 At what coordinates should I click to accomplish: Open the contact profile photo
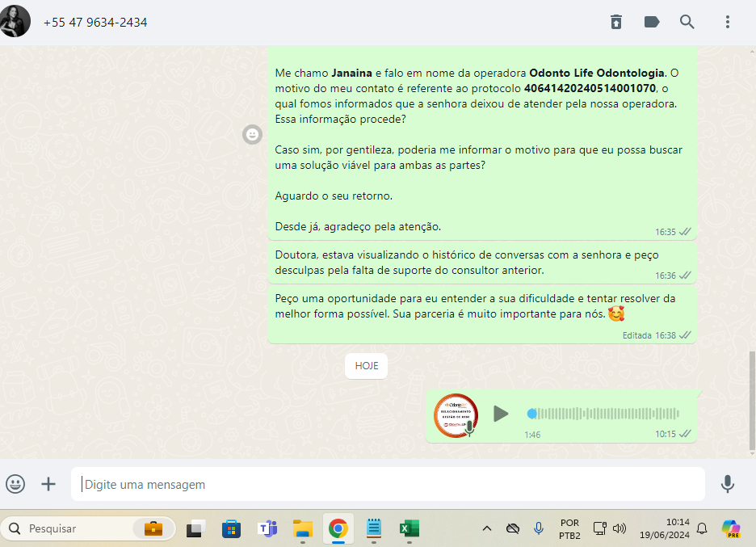click(15, 21)
